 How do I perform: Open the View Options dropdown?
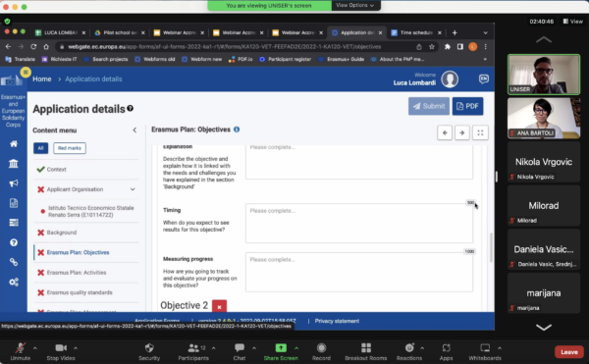pos(355,5)
